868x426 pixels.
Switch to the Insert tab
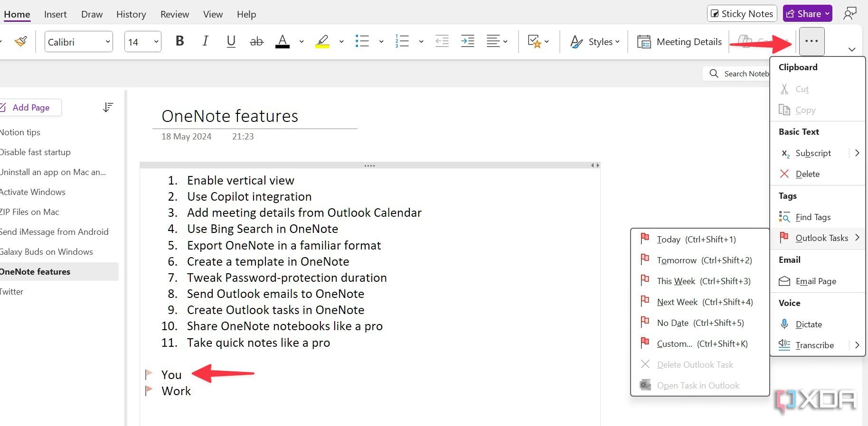56,14
